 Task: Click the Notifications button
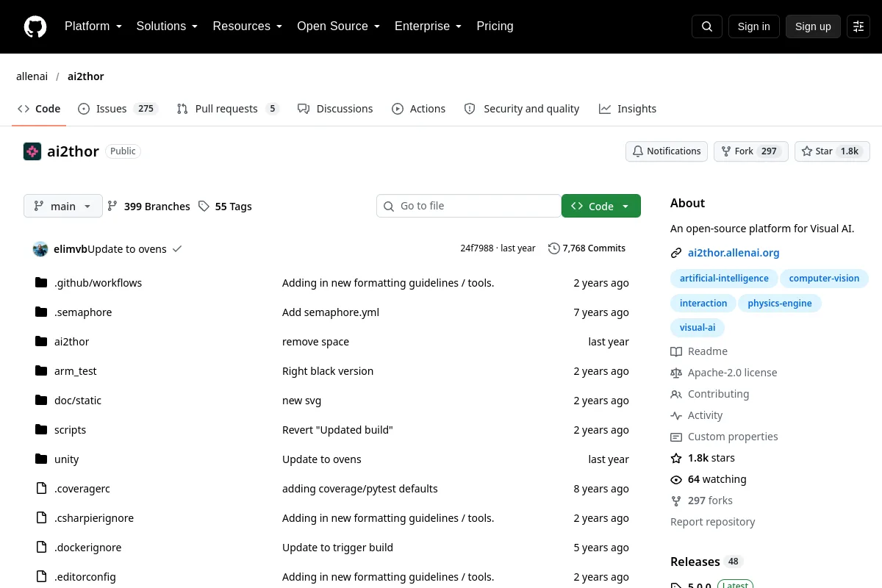[667, 151]
